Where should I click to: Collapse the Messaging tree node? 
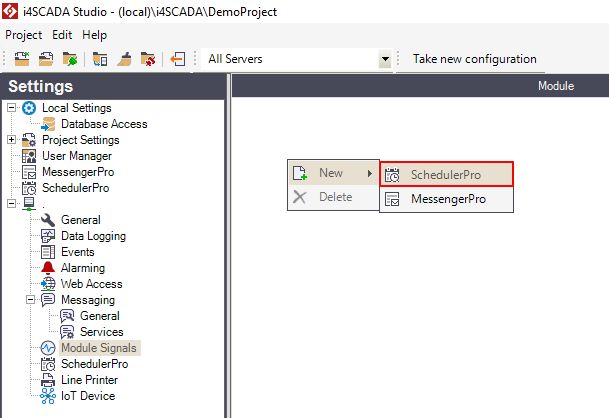tap(31, 300)
